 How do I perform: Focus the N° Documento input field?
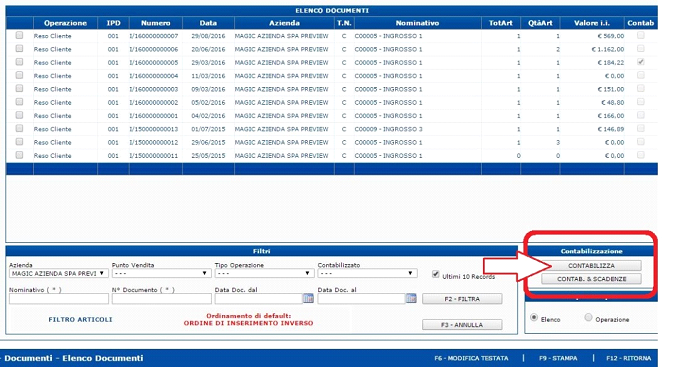[161, 298]
